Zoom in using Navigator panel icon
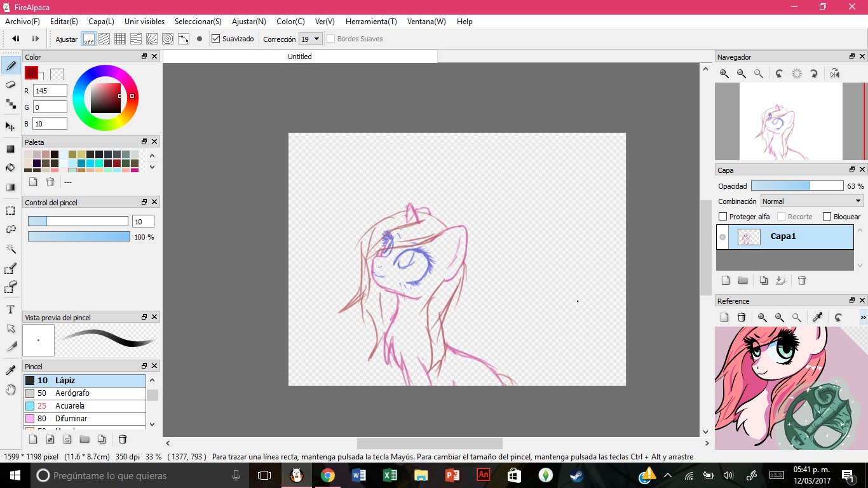Image resolution: width=868 pixels, height=488 pixels. [724, 74]
